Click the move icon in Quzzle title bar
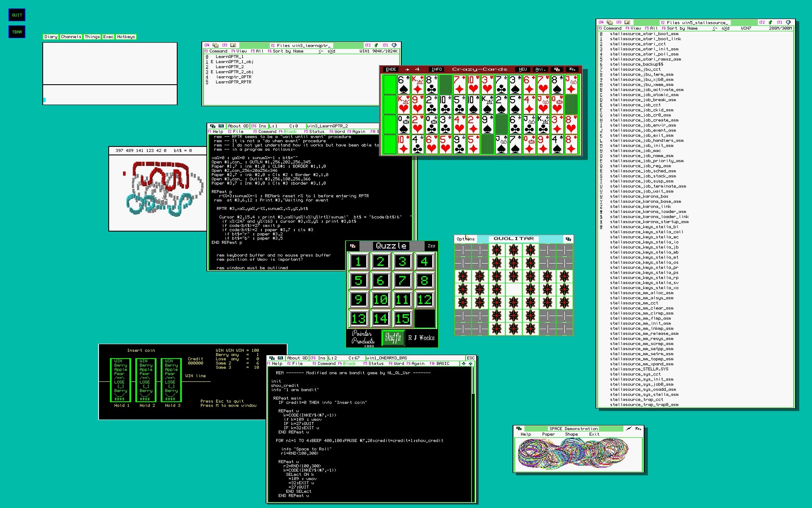Screen dimensions: 812x508 pos(353,246)
